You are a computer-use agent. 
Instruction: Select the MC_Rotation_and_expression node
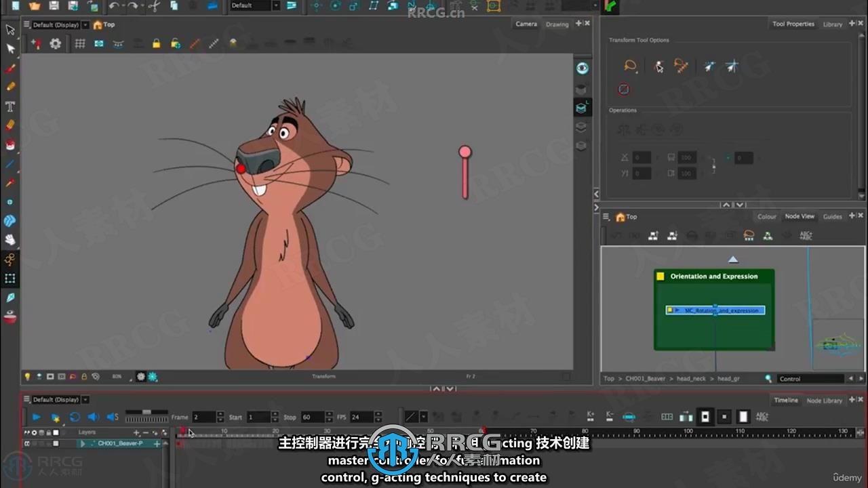point(715,310)
